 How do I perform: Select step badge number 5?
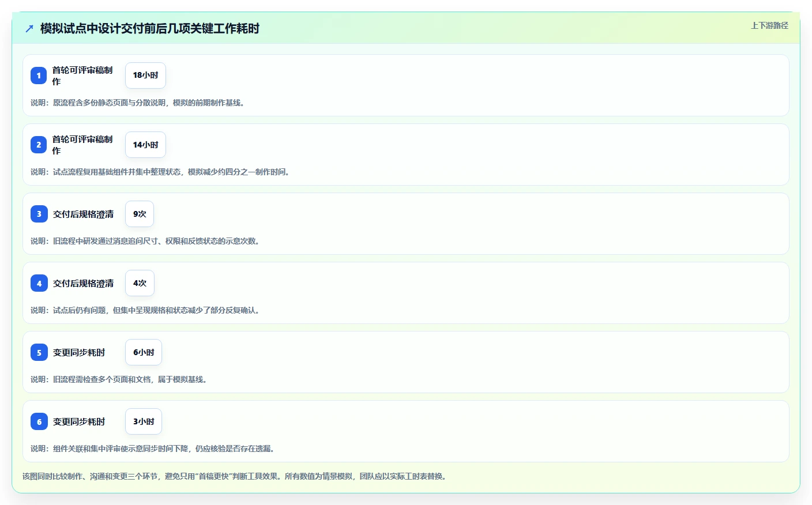pos(39,352)
